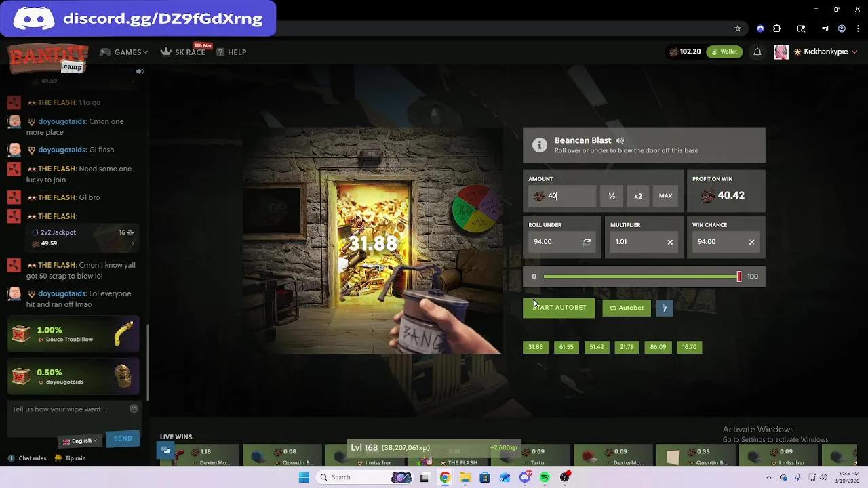Image resolution: width=868 pixels, height=488 pixels.
Task: Open the emoji picker in the chat box
Action: 134,408
